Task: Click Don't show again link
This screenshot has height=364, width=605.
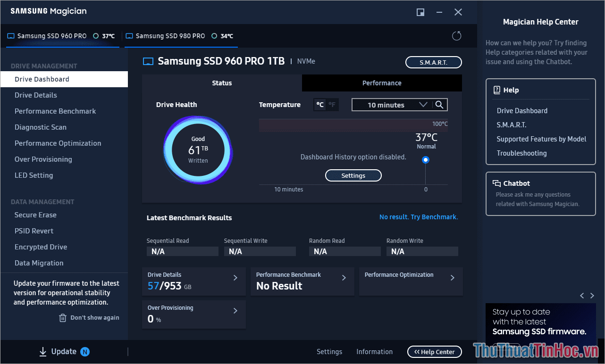Action: point(95,318)
